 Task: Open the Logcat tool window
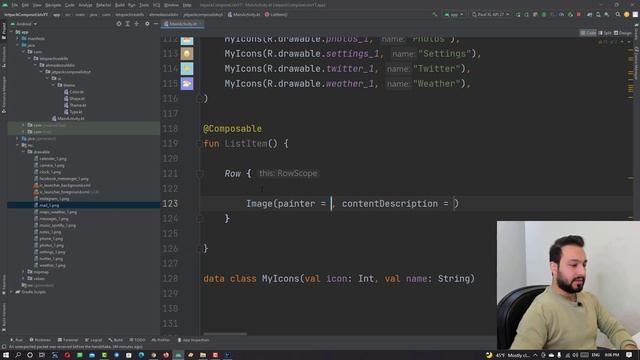click(x=93, y=340)
